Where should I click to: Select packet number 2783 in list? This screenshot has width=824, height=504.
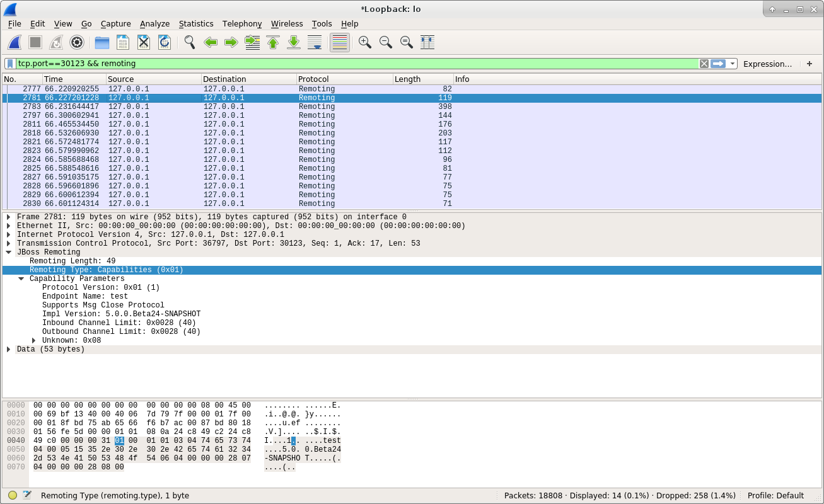tap(412, 106)
